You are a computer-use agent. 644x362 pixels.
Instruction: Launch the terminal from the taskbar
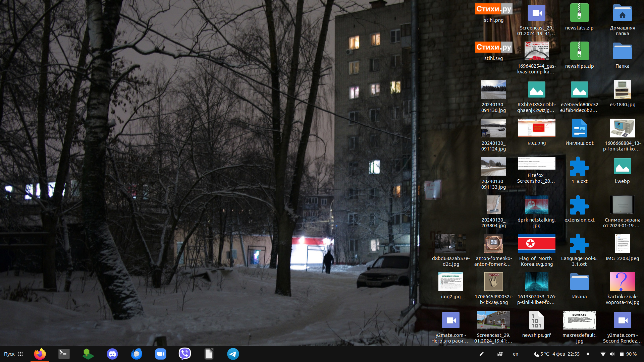click(64, 354)
